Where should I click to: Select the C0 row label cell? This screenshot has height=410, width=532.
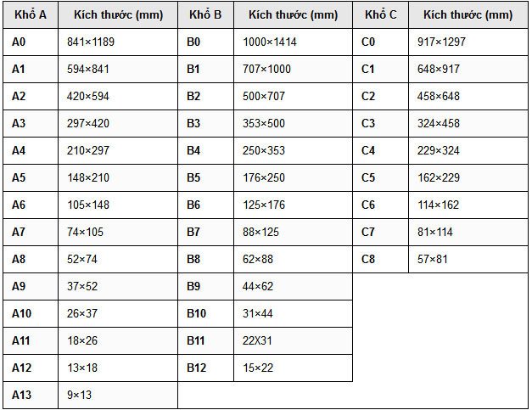point(368,42)
